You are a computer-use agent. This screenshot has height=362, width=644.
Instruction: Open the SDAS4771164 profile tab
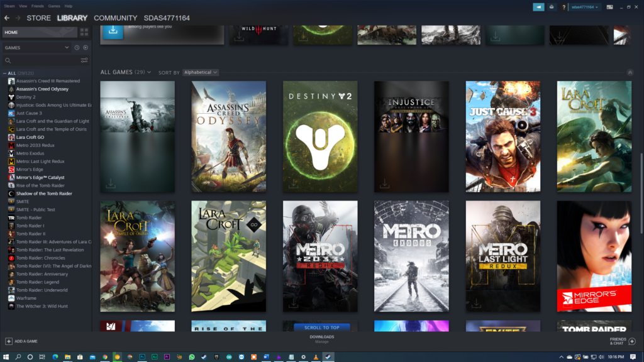click(167, 18)
